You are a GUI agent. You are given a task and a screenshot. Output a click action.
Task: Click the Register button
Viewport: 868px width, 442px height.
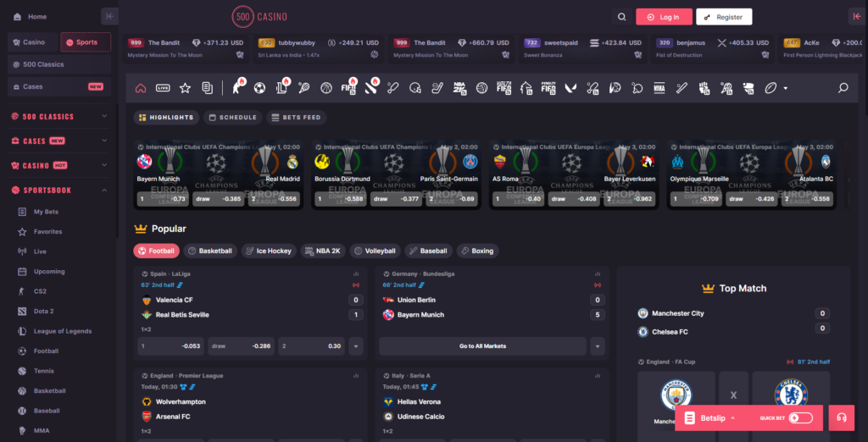click(x=724, y=17)
